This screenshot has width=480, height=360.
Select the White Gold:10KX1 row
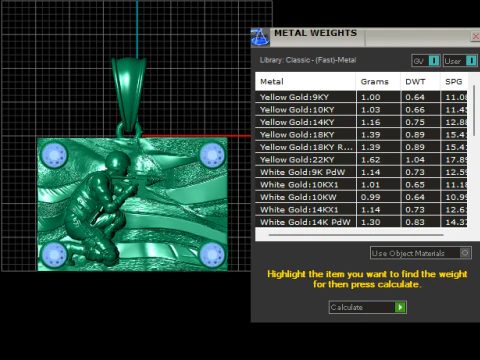[x=361, y=185]
